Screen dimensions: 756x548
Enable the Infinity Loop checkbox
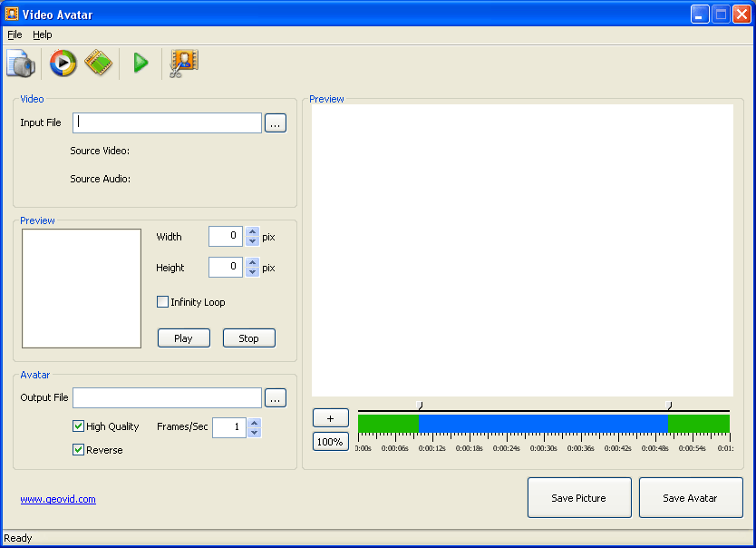[162, 302]
